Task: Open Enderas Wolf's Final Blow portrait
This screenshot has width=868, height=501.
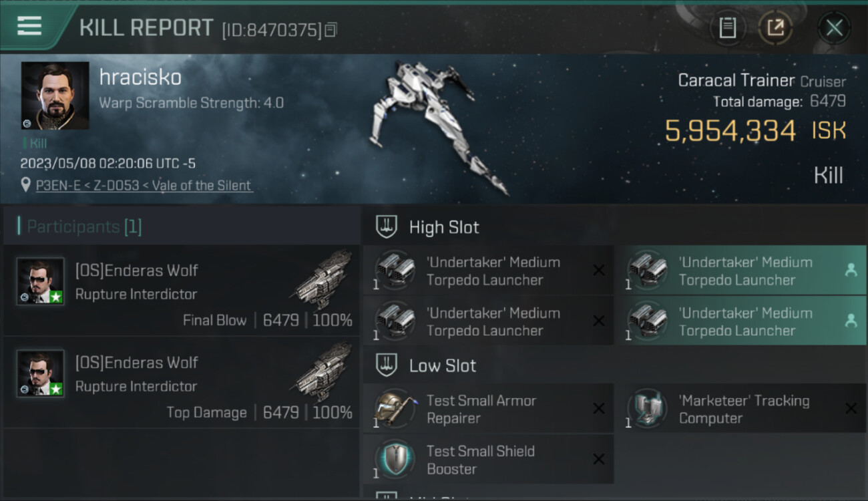Action: coord(41,281)
